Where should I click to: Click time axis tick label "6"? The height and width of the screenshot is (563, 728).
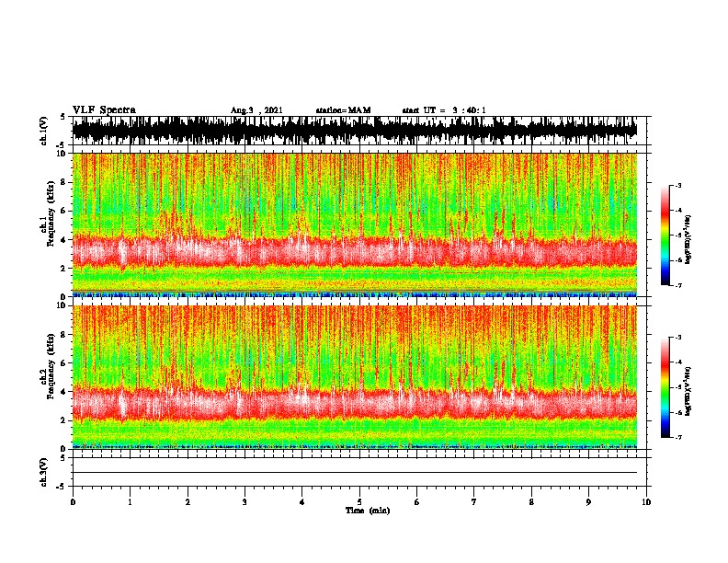(417, 502)
